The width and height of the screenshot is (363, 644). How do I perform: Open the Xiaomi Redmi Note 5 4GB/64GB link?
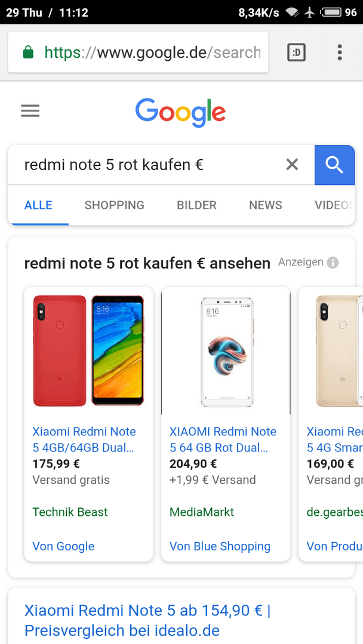(84, 439)
